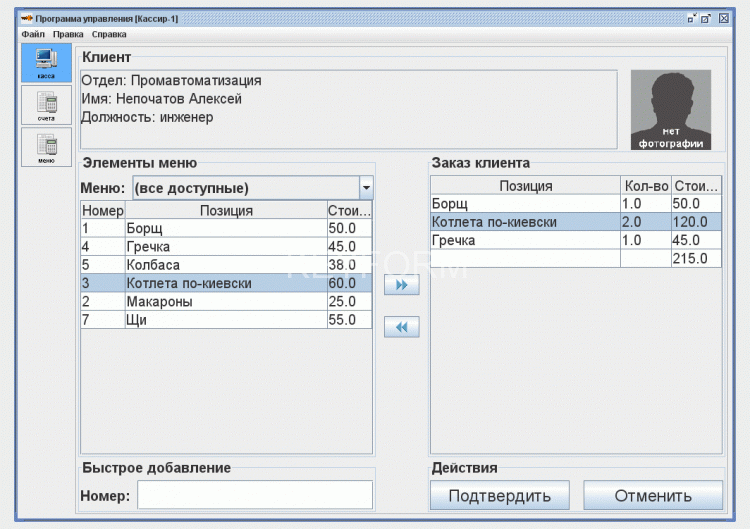Click the remove-from-order double left arrow
This screenshot has height=529, width=750.
pos(401,327)
